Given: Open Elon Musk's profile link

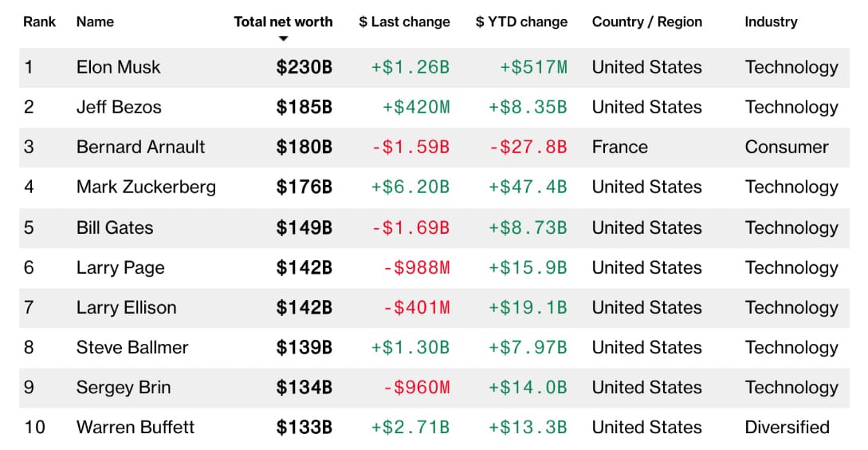Looking at the screenshot, I should click(119, 67).
